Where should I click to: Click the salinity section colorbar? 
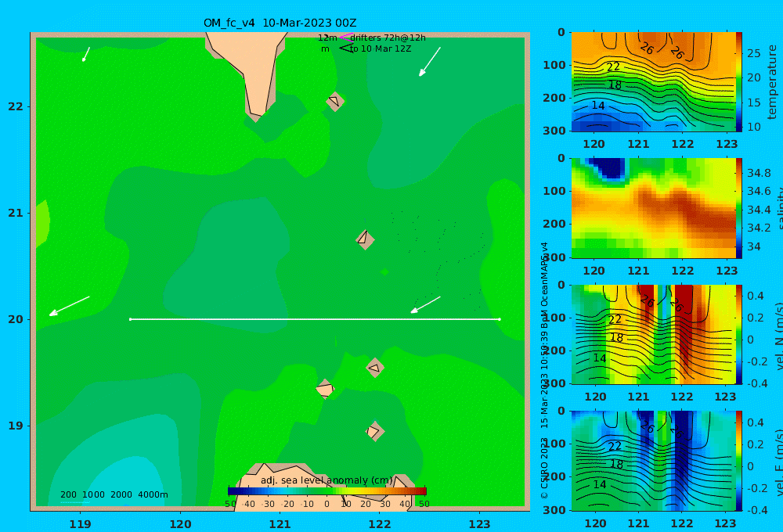(739, 208)
